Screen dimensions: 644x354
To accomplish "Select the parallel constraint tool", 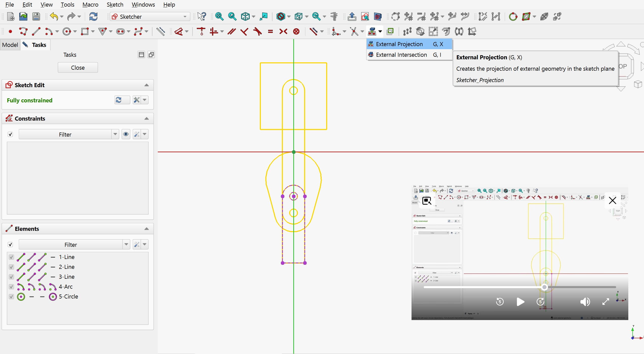I will [x=231, y=31].
